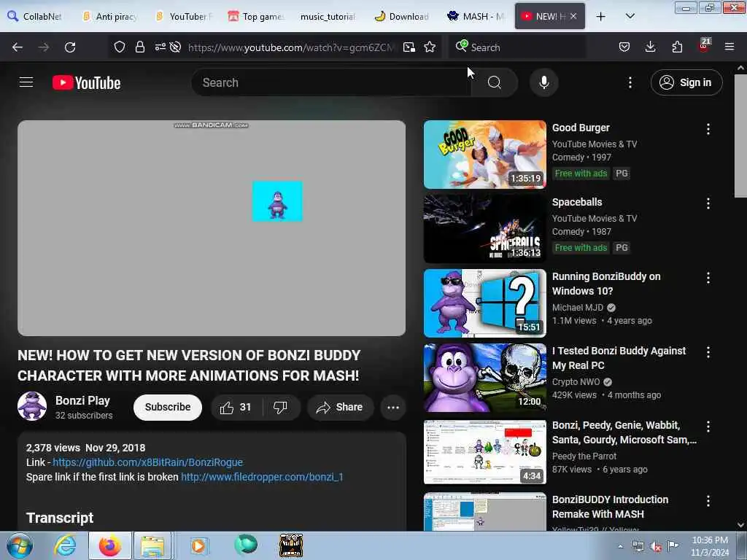Open more actions ellipsis below the video
The width and height of the screenshot is (747, 560).
pyautogui.click(x=393, y=407)
